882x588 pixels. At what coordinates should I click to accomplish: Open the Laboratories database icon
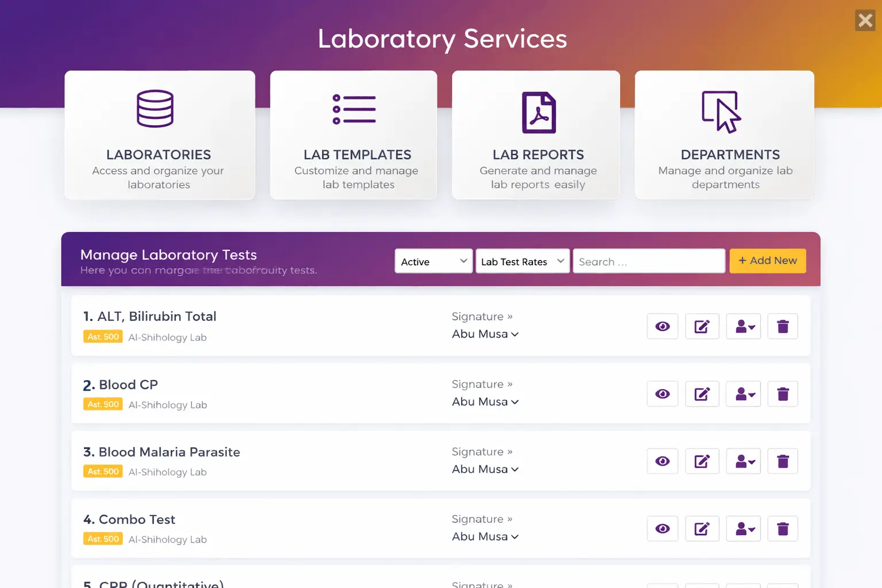click(154, 109)
